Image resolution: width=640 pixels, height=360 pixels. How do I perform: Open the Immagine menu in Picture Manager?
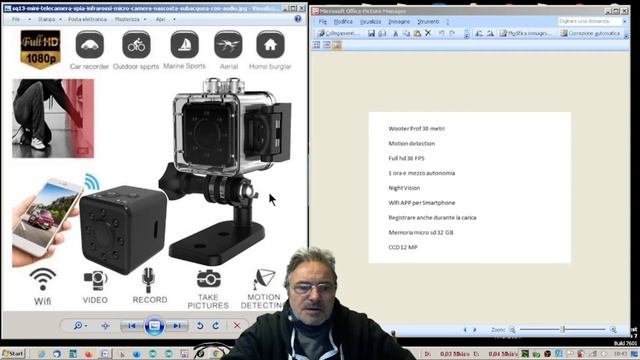[x=399, y=22]
